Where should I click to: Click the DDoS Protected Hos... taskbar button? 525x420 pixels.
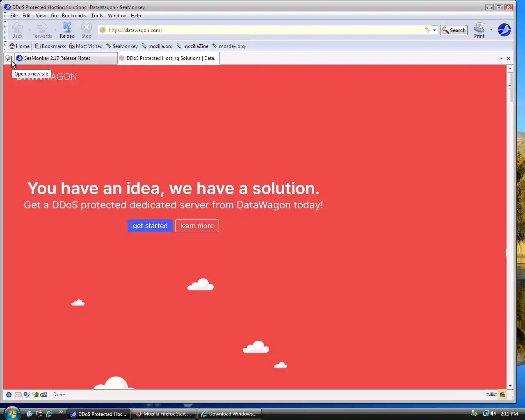click(98, 414)
